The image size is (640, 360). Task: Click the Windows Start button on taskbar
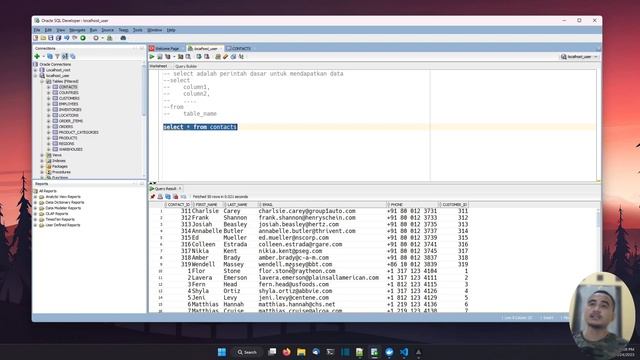[x=222, y=352]
